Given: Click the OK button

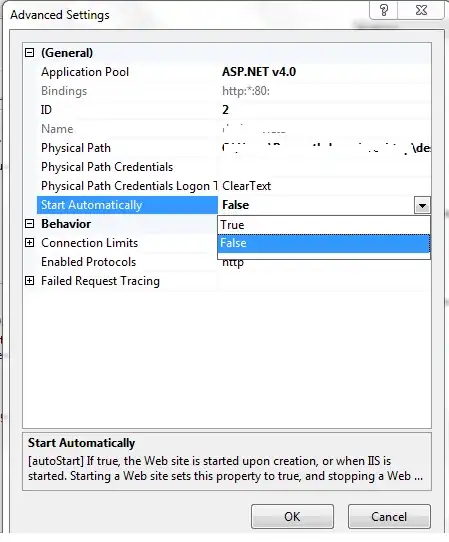Looking at the screenshot, I should point(292,516).
